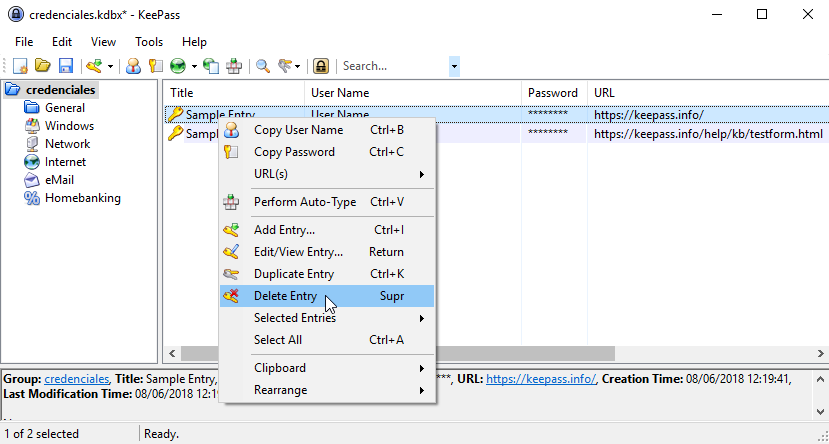The height and width of the screenshot is (444, 829).
Task: Click the Save database floppy icon
Action: pyautogui.click(x=66, y=66)
